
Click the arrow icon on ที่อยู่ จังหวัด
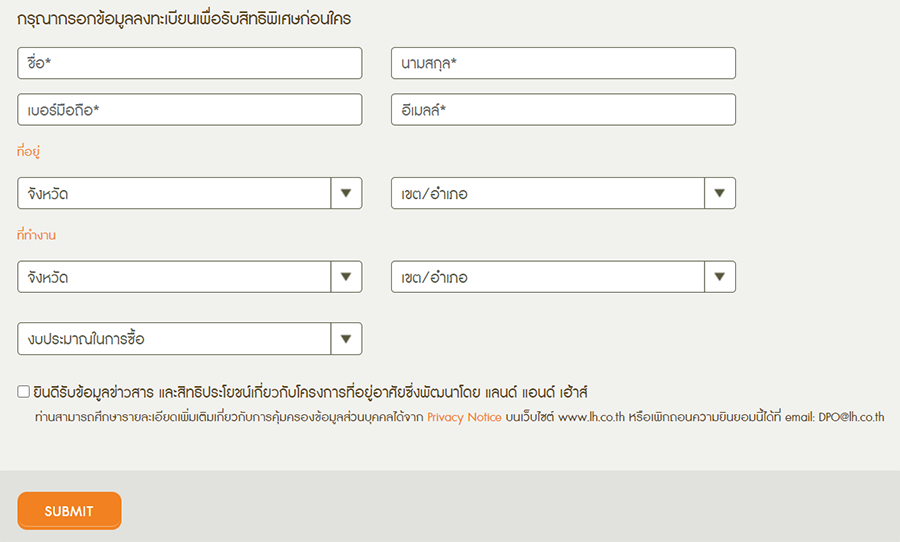coord(346,193)
